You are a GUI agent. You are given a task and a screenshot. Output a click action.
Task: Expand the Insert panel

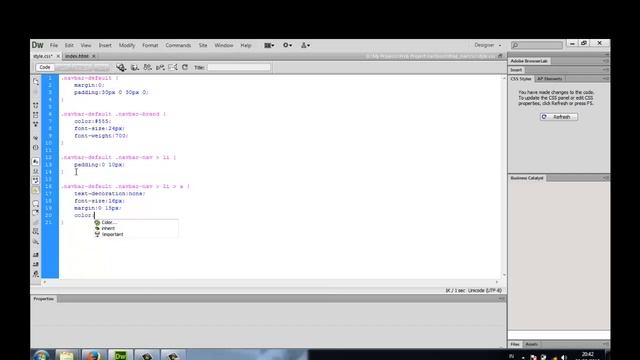[516, 70]
